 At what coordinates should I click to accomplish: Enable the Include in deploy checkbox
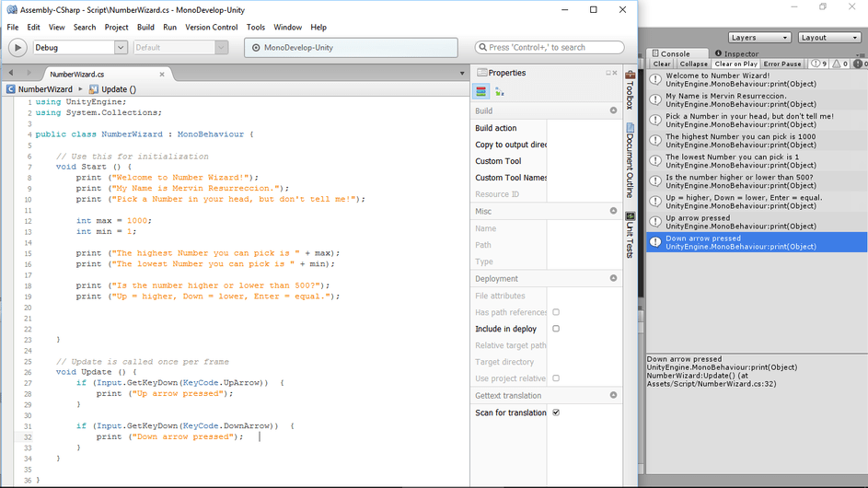coord(556,329)
